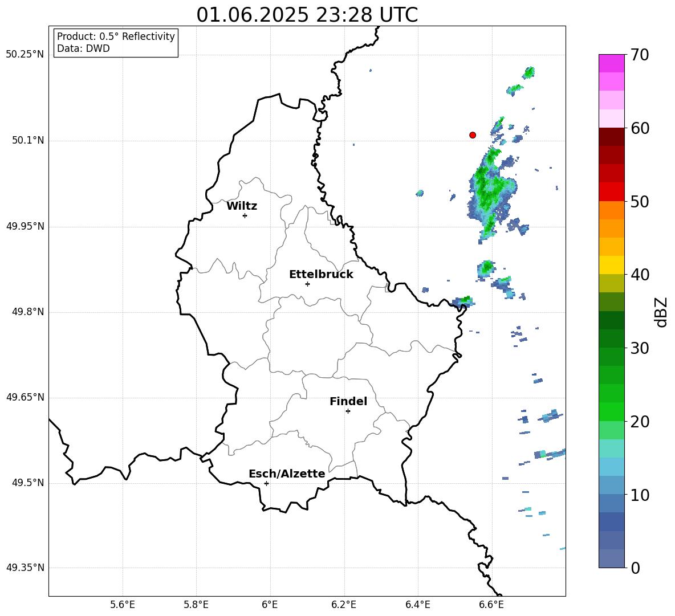The width and height of the screenshot is (675, 616).
Task: Click the Ettelbruck cross marker
Action: tap(307, 284)
